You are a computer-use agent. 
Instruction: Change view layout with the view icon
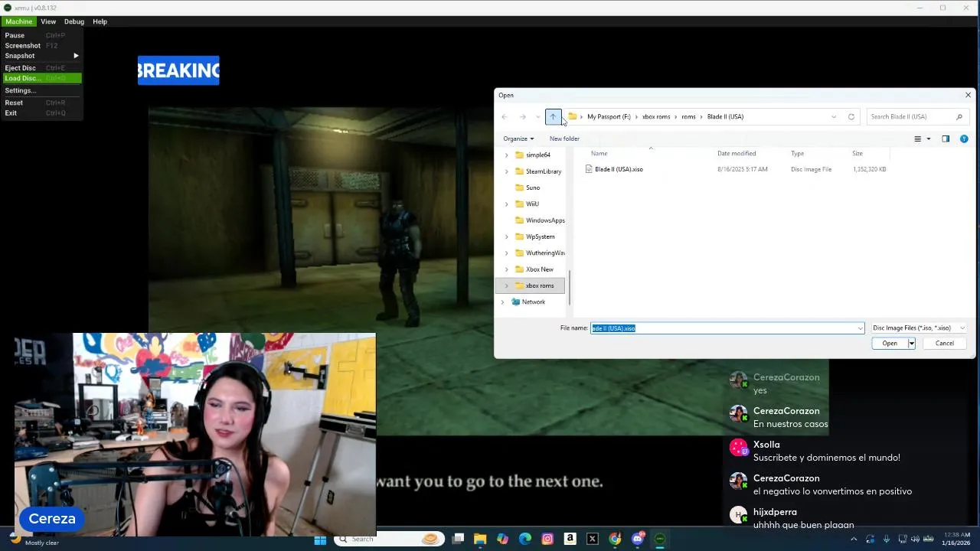coord(917,139)
